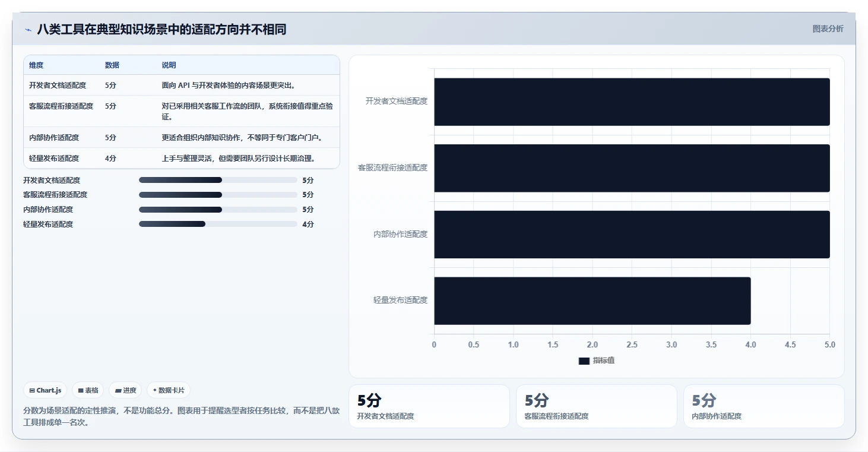Click the 说明 table column header
Image resolution: width=868 pixels, height=452 pixels.
pos(169,65)
